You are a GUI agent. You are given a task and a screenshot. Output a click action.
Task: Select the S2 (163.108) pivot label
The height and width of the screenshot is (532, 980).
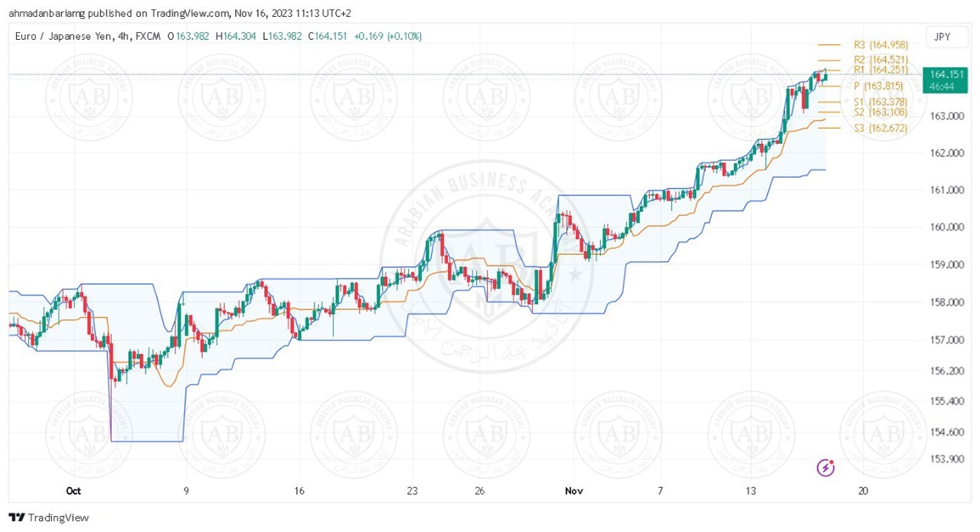coord(880,113)
